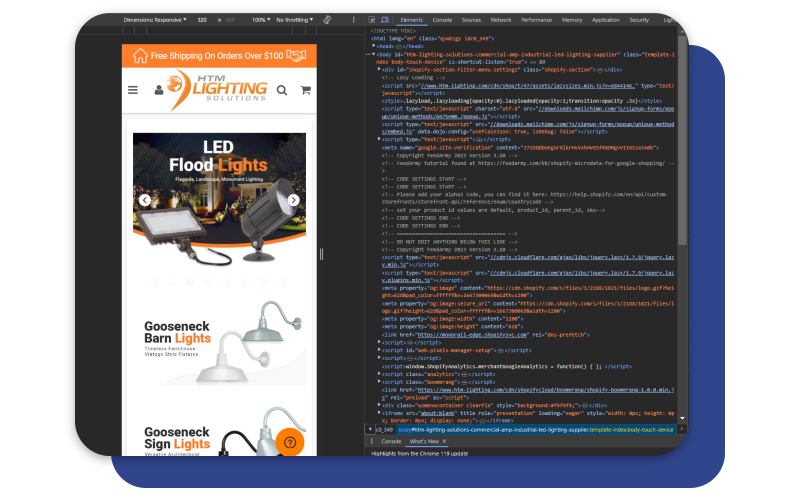Click the scrollbar down arrow in Elements
The height and width of the screenshot is (500, 800).
pyautogui.click(x=682, y=418)
